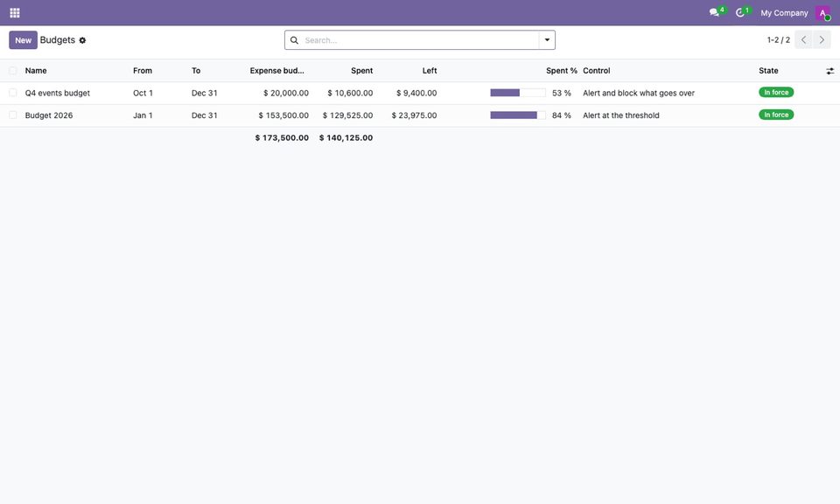Image resolution: width=840 pixels, height=504 pixels.
Task: Click the $ 20,000.00 expense budget cell
Action: pos(286,94)
